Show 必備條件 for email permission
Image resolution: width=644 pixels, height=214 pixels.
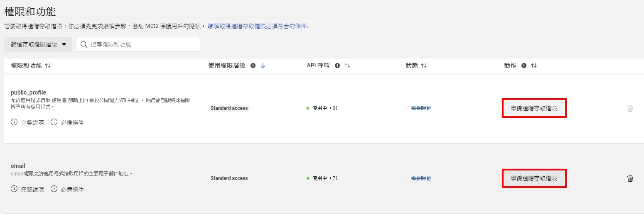pos(67,189)
